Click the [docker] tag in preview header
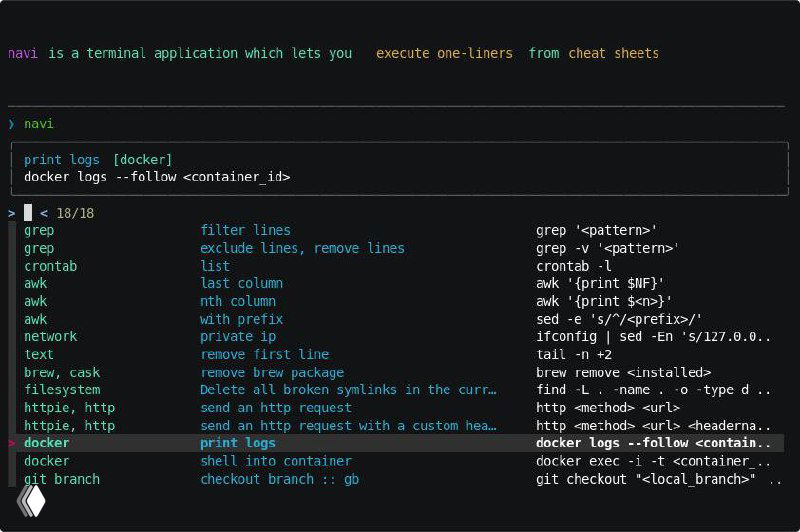This screenshot has width=800, height=532. point(143,159)
